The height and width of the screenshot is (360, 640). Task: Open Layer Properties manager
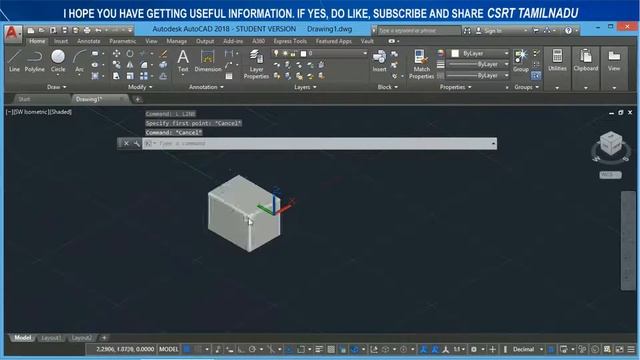256,64
